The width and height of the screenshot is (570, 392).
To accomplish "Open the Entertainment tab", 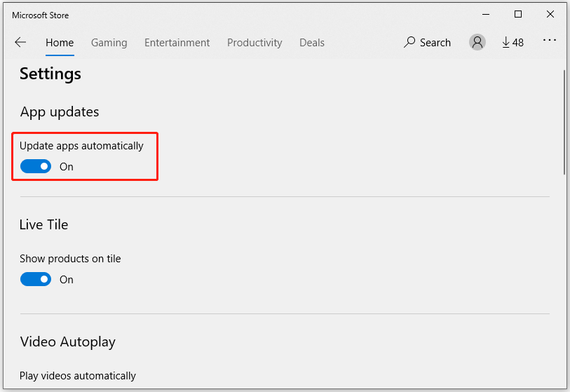I will pyautogui.click(x=177, y=43).
